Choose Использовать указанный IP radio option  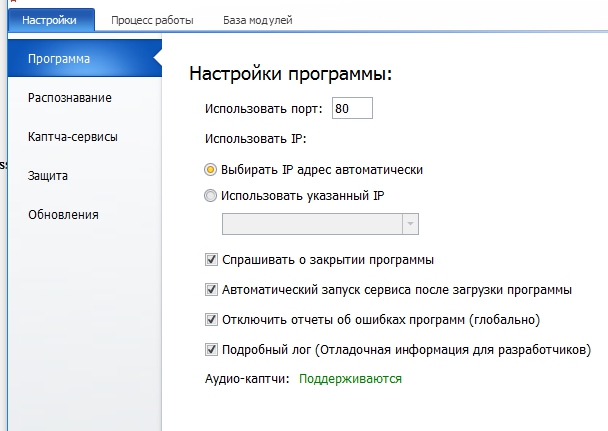click(210, 196)
